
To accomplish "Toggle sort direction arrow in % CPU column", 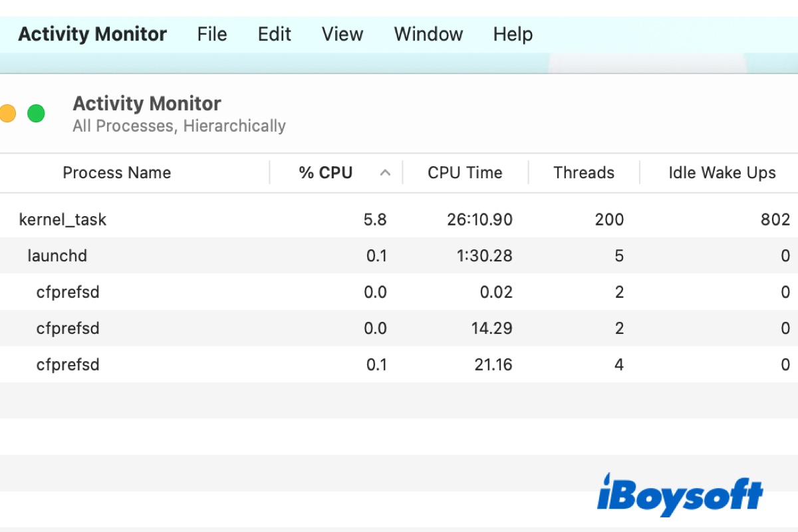I will pos(385,173).
